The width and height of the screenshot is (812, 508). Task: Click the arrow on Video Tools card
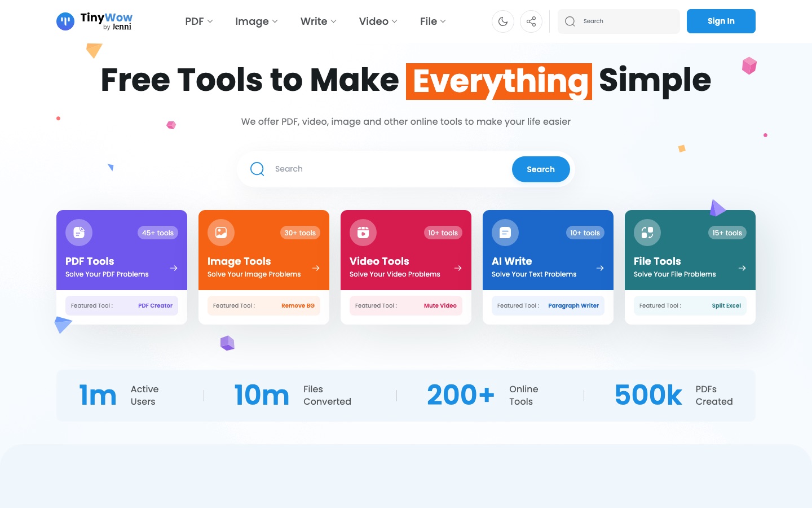click(x=458, y=268)
